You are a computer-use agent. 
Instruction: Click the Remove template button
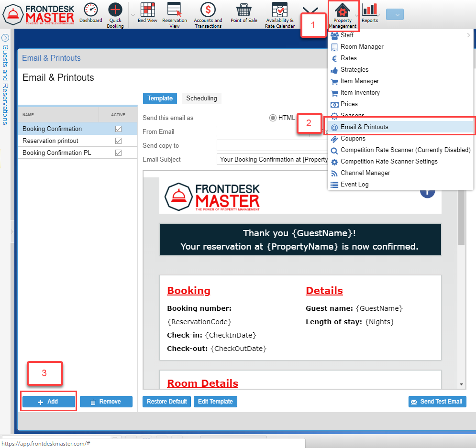pyautogui.click(x=106, y=402)
